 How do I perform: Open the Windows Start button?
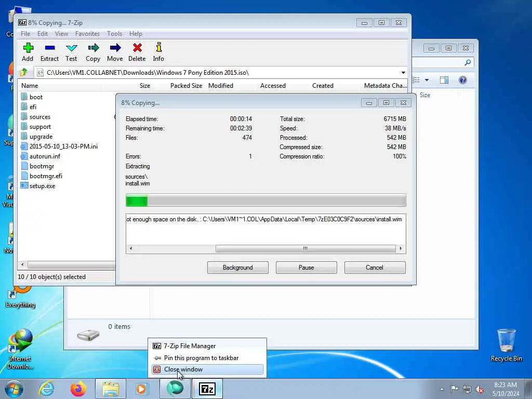(x=14, y=389)
